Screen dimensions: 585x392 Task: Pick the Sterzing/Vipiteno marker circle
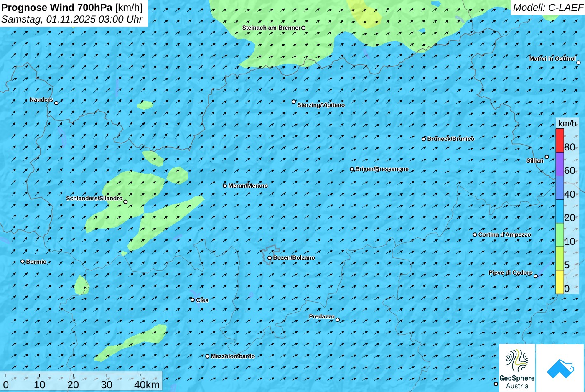(294, 102)
